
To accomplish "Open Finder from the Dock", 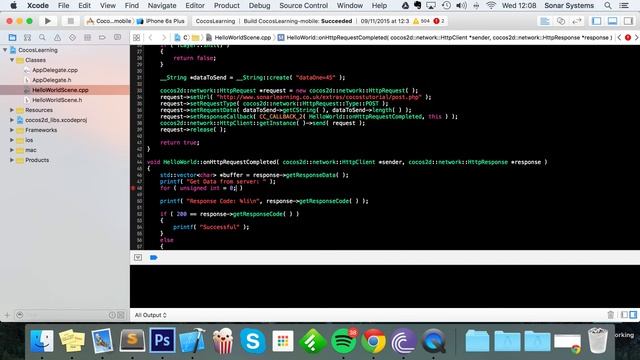I will pyautogui.click(x=42, y=341).
